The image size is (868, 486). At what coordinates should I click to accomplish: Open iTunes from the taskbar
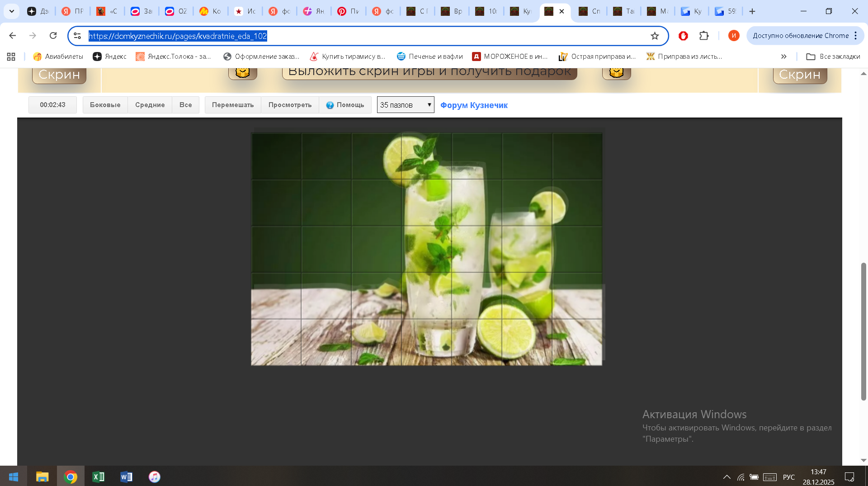tap(154, 477)
